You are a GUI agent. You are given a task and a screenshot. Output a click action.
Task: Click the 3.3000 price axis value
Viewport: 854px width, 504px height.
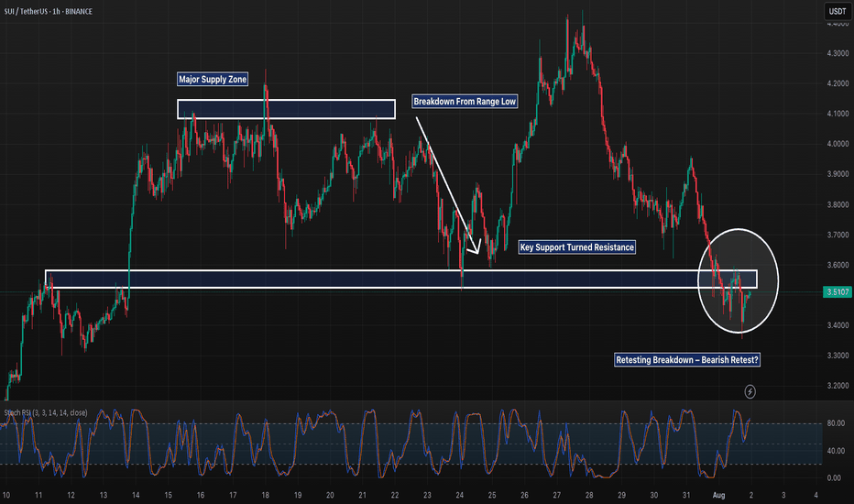[x=838, y=356]
